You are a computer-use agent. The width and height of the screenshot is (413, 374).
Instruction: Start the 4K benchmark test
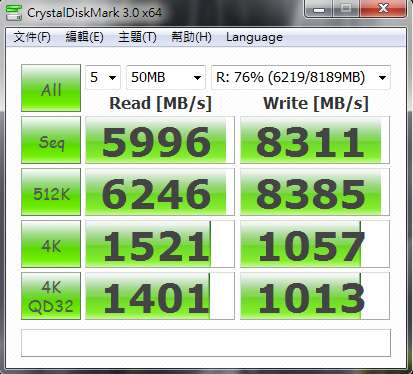pos(51,244)
